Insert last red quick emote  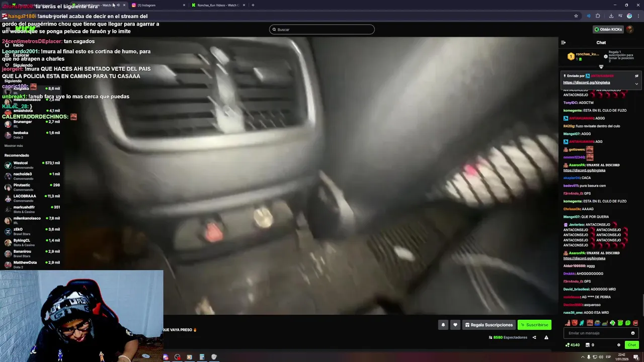(x=635, y=323)
